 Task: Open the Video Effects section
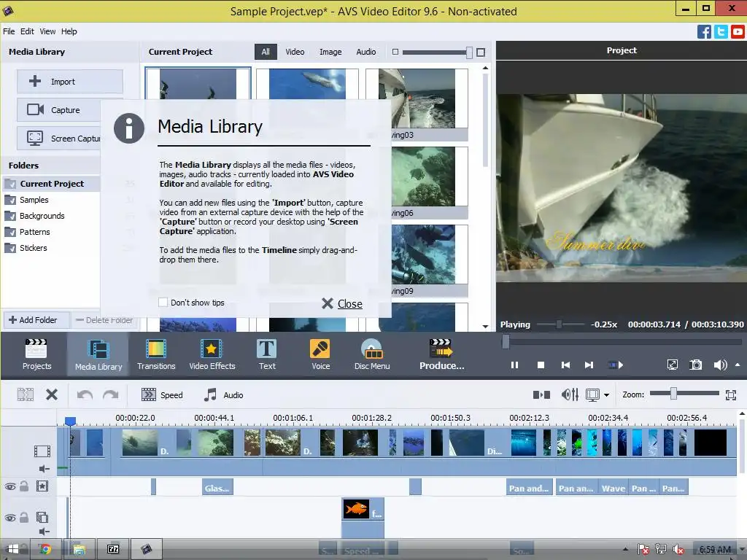point(212,354)
